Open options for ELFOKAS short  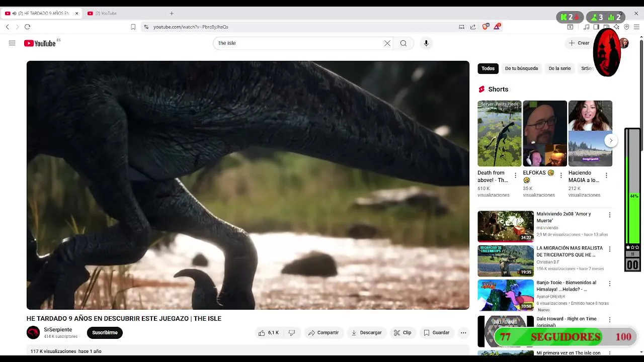click(561, 175)
